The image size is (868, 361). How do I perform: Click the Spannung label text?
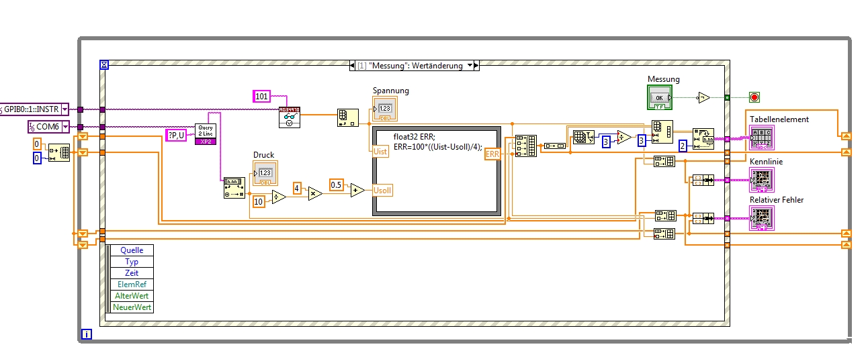(x=390, y=91)
